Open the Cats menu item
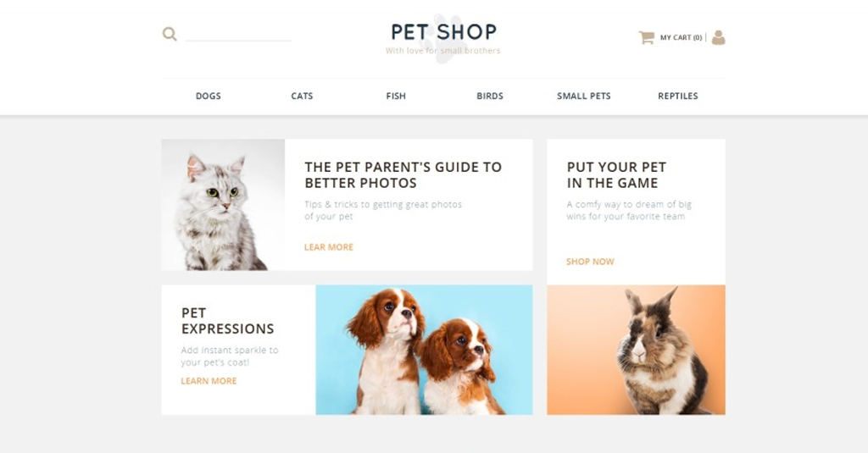868x453 pixels. pyautogui.click(x=302, y=96)
